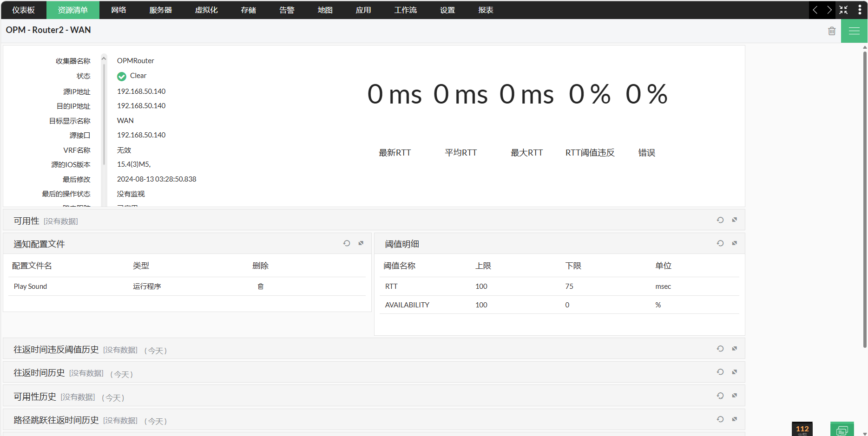Viewport: 868px width, 436px height.
Task: Click the 上限 column header
Action: pyautogui.click(x=483, y=266)
